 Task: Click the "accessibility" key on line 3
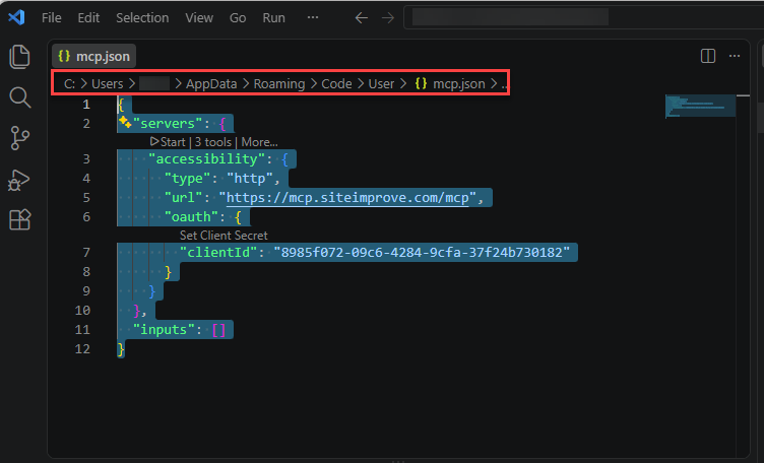207,159
